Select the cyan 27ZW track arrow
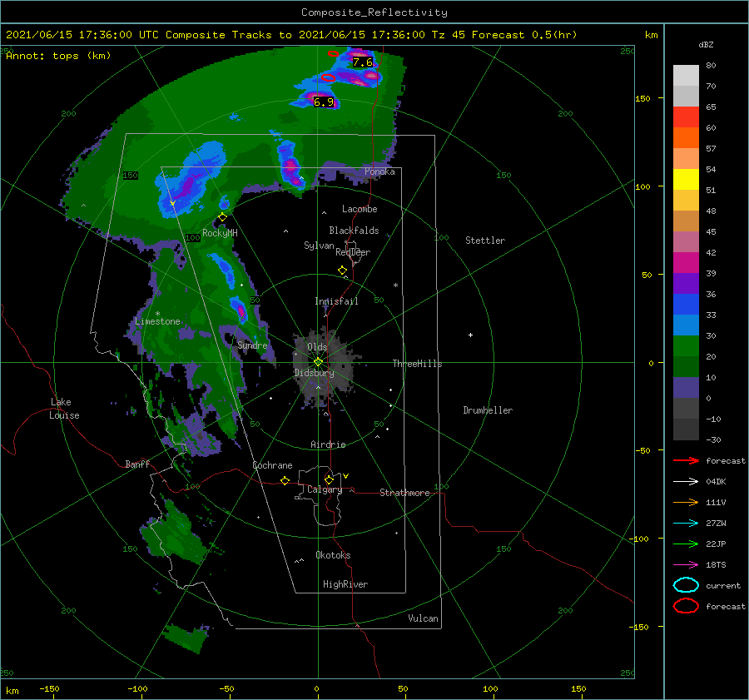 pos(686,524)
